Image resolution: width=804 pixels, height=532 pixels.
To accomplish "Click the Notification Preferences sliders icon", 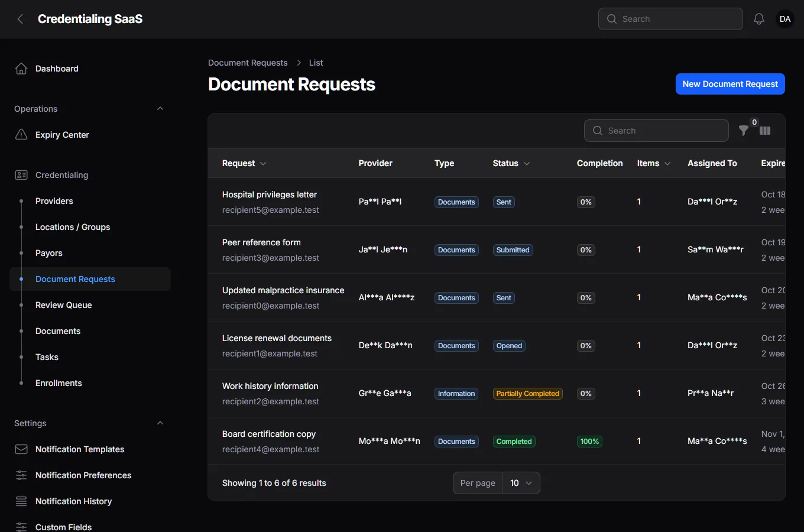I will click(21, 475).
